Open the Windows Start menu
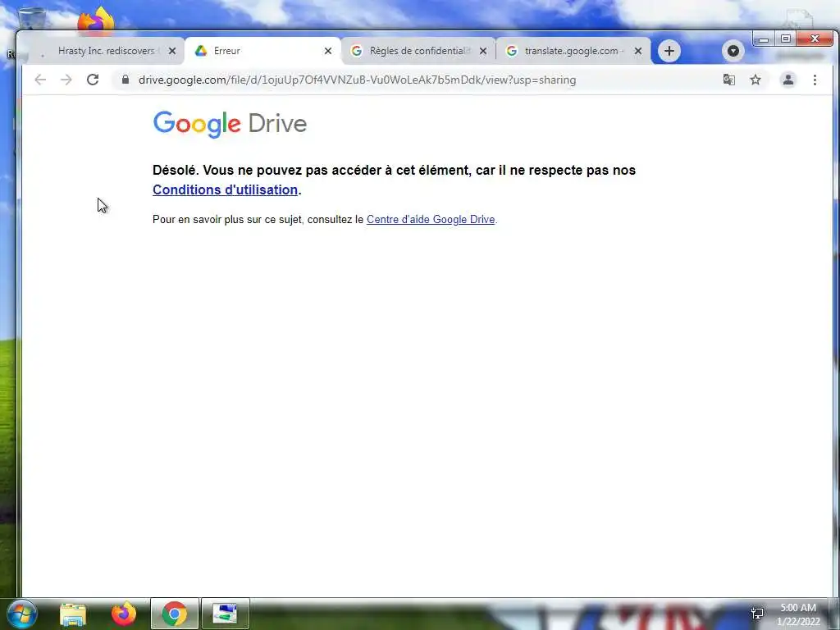 point(21,614)
